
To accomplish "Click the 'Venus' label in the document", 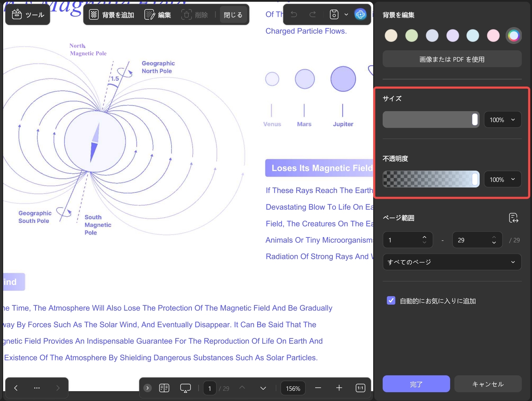I will tap(272, 124).
